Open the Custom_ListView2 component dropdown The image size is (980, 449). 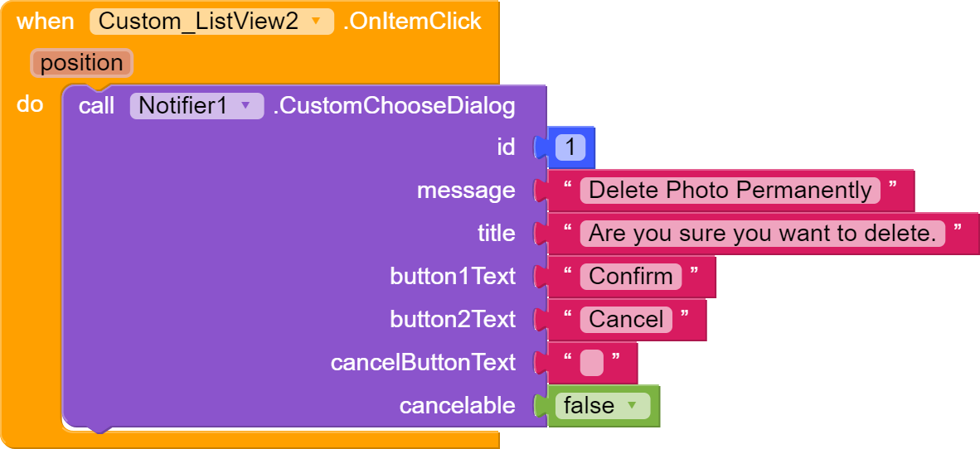point(315,22)
